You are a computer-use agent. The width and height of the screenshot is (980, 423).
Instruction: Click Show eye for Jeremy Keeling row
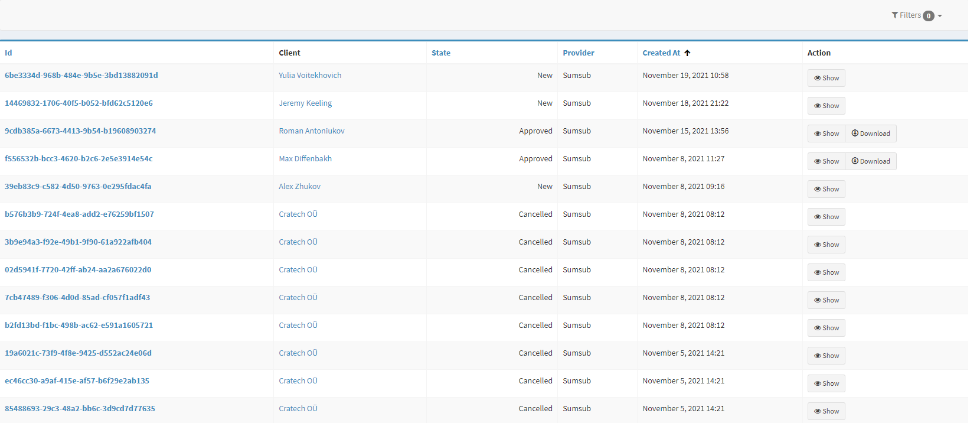[x=818, y=106]
